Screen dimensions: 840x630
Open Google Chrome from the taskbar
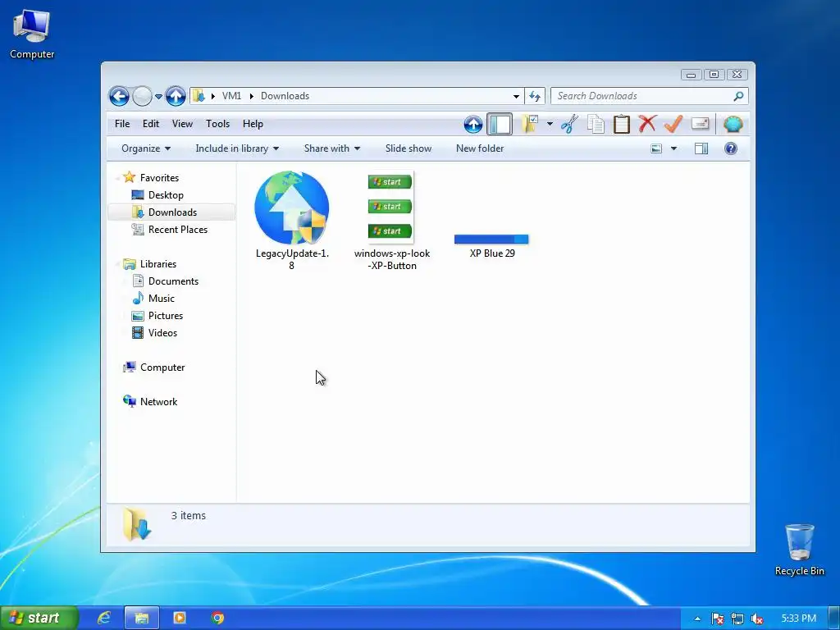click(x=217, y=618)
